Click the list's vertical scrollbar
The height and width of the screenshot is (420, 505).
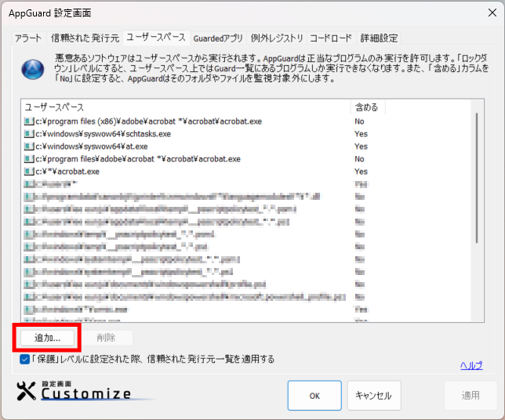(x=476, y=172)
